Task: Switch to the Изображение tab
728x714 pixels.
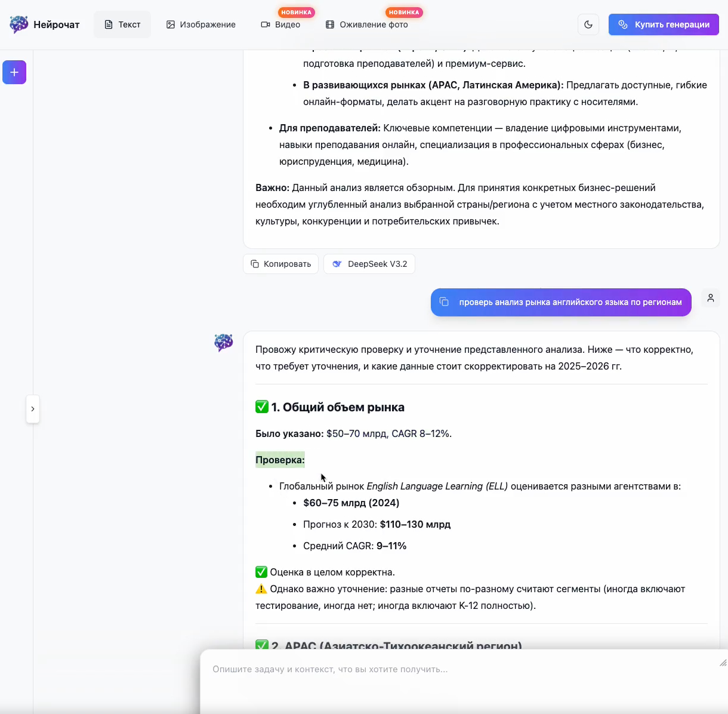Action: point(201,24)
